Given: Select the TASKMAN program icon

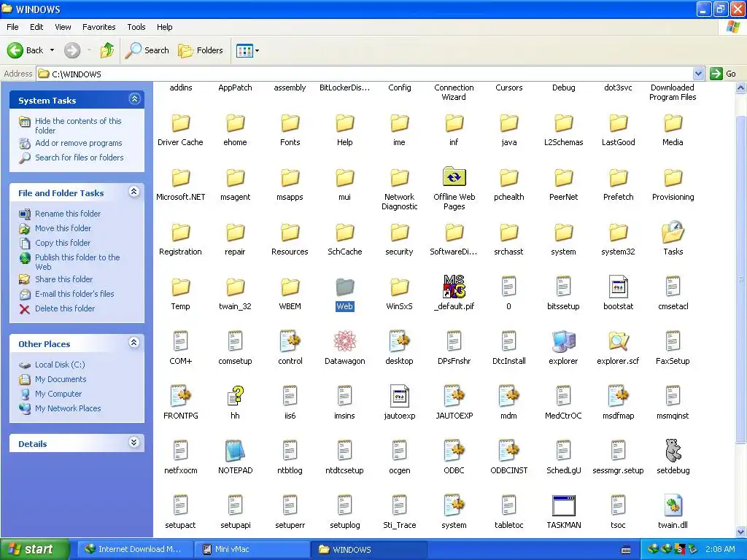Looking at the screenshot, I should [x=563, y=505].
